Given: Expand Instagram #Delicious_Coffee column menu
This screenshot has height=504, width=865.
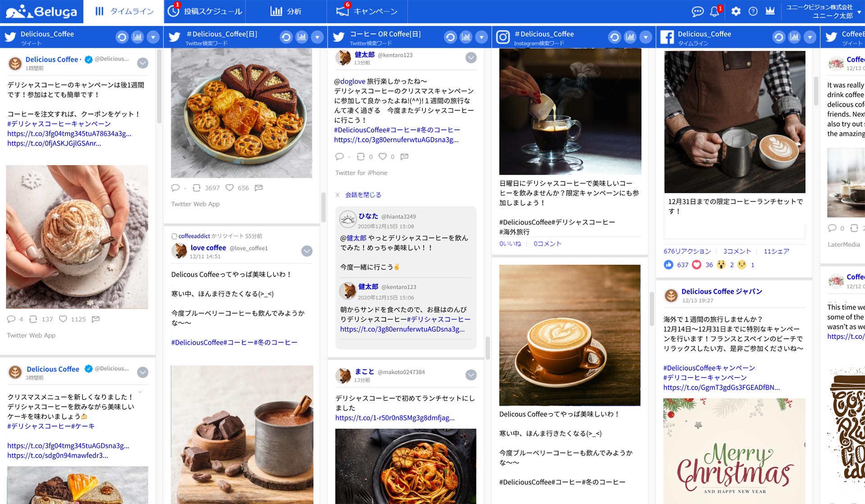Looking at the screenshot, I should click(646, 37).
